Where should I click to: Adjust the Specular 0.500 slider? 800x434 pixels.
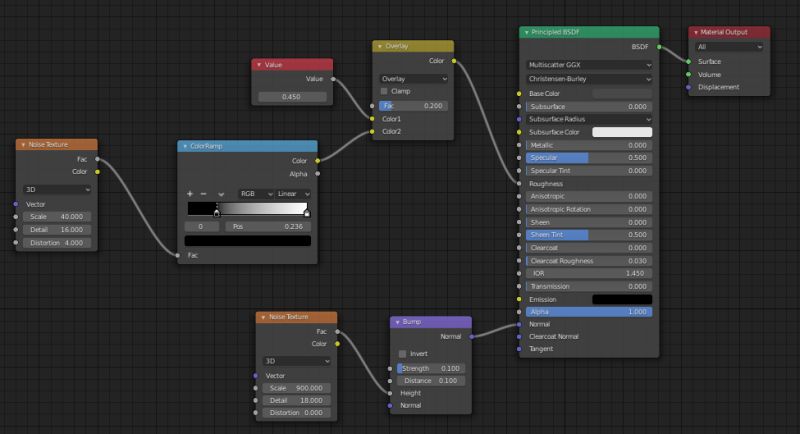tap(589, 158)
